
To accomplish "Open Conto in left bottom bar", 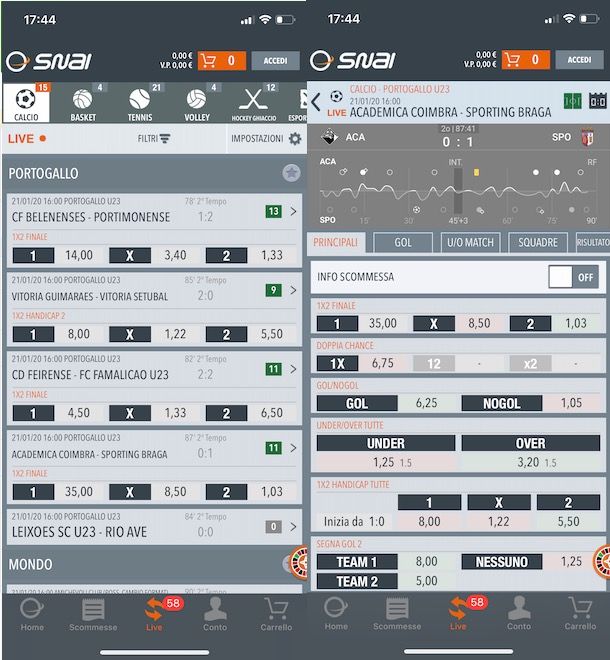I will click(x=215, y=615).
